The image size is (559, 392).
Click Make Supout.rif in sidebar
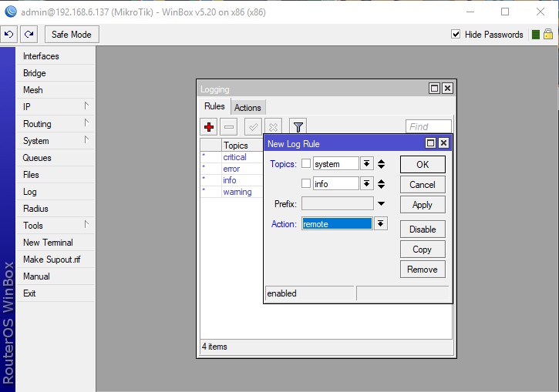(56, 260)
